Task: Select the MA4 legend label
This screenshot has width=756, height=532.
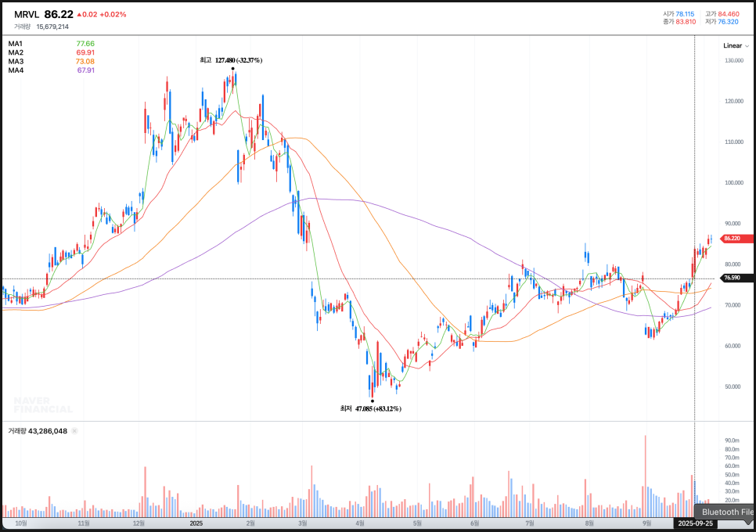Action: coord(16,70)
